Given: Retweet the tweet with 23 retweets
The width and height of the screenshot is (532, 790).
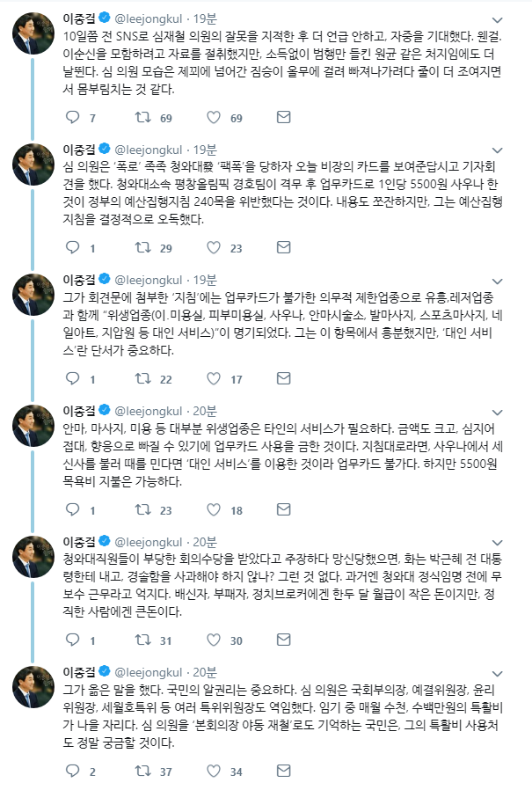Looking at the screenshot, I should click(x=142, y=510).
